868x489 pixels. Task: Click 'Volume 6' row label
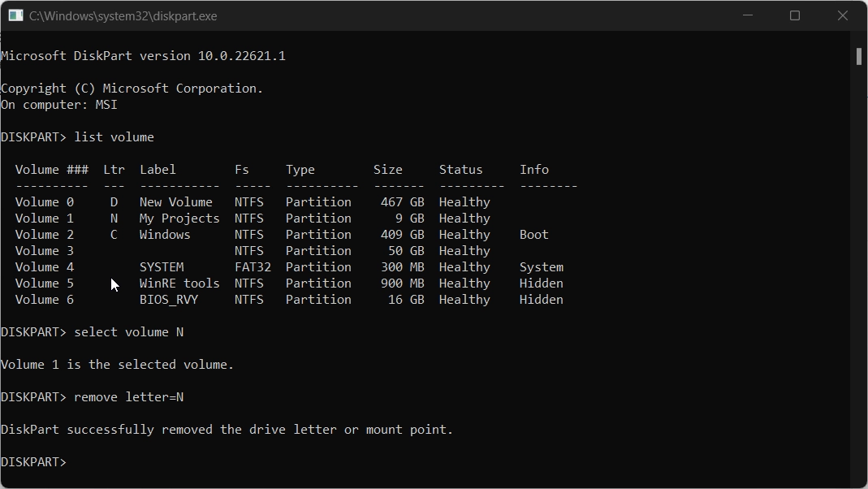tap(45, 300)
